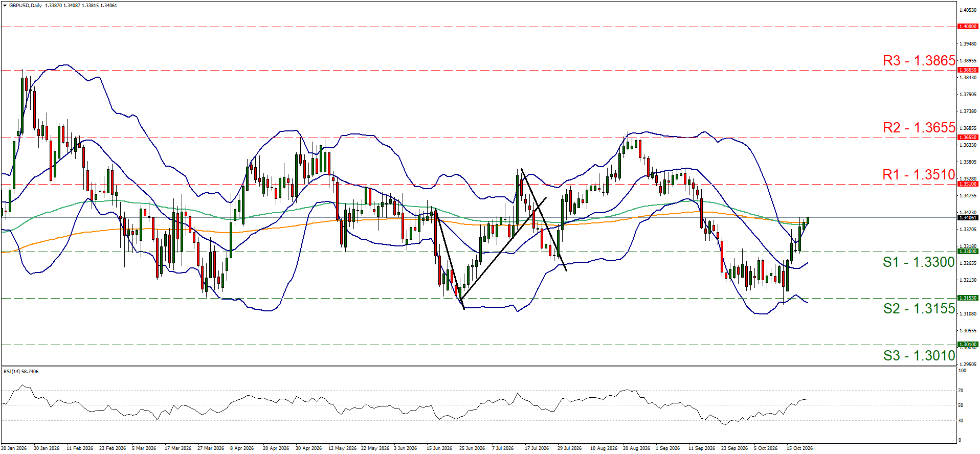Click the current price tag 1.34061
The image size is (980, 454).
(x=968, y=218)
